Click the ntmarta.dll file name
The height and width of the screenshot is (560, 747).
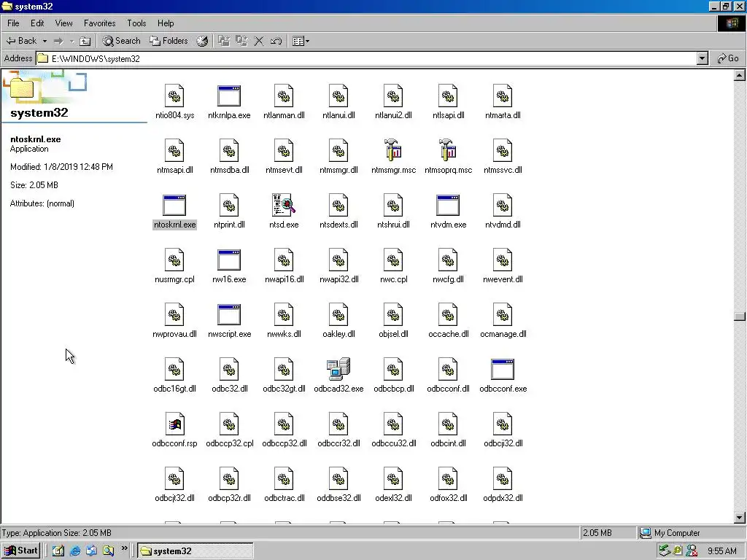503,115
